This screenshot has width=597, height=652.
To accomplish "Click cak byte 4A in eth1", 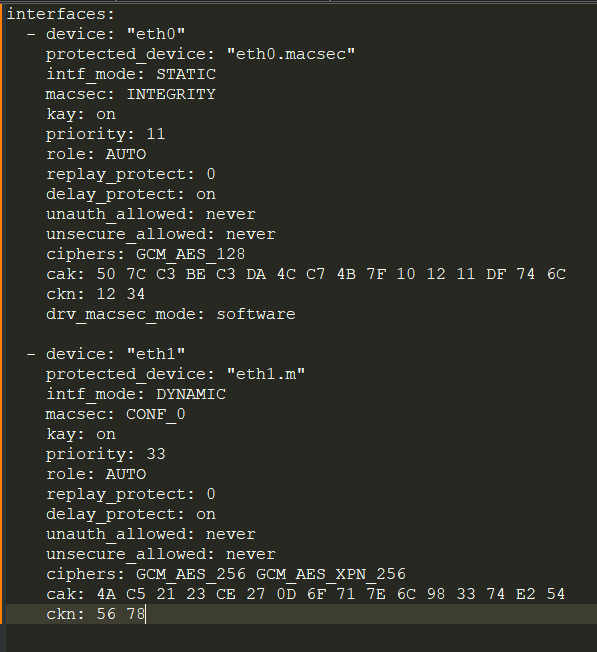I will pyautogui.click(x=106, y=594).
